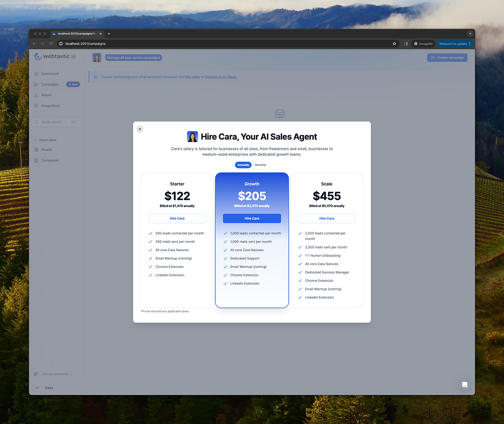Click the Cara avatar in page header
The width and height of the screenshot is (504, 424).
97,57
